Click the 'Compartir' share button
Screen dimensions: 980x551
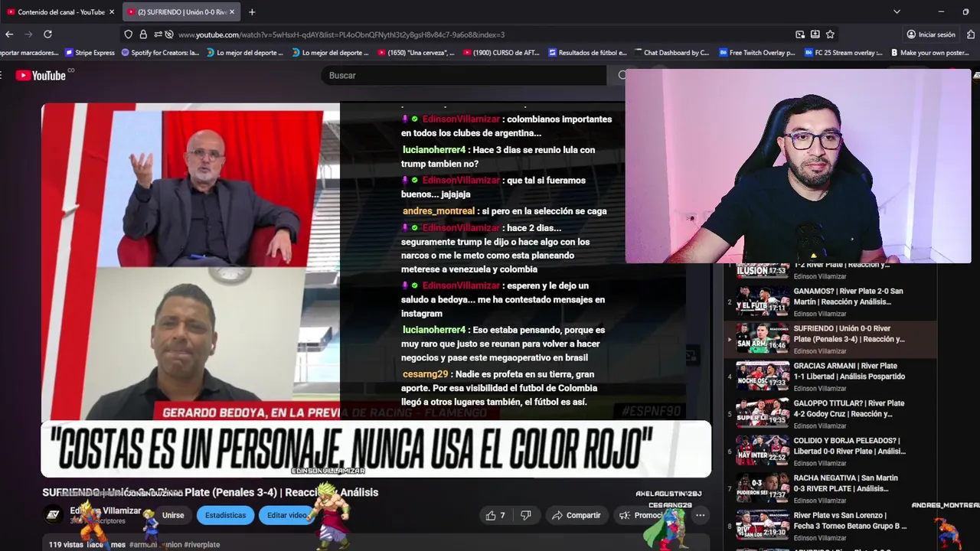point(576,515)
